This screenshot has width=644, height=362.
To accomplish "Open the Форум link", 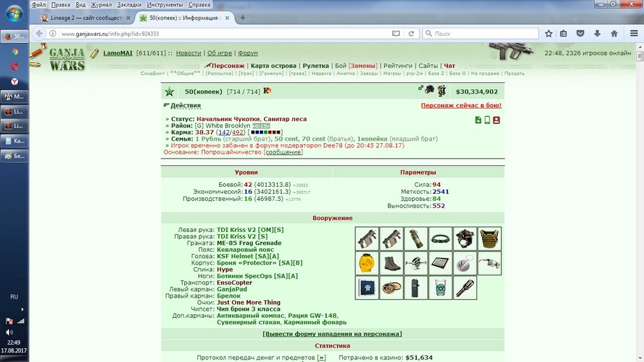I will pos(248,53).
